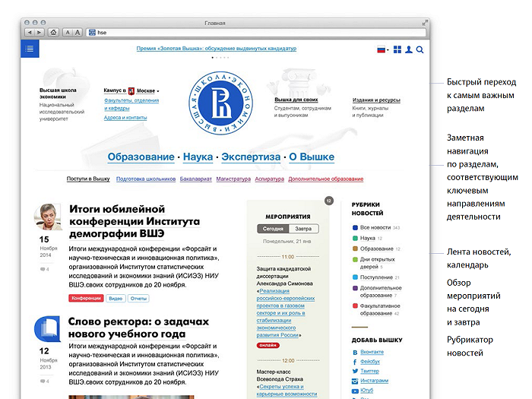Image resolution: width=532 pixels, height=399 pixels.
Task: Open the Бакалавриат link
Action: coord(196,179)
